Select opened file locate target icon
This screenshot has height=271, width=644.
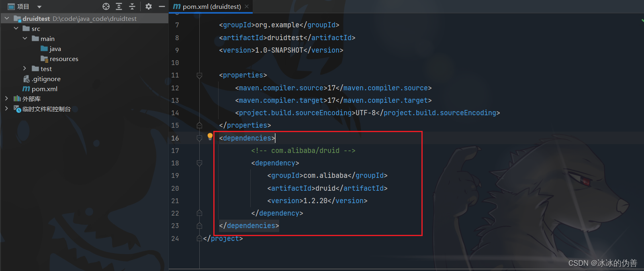(x=106, y=6)
